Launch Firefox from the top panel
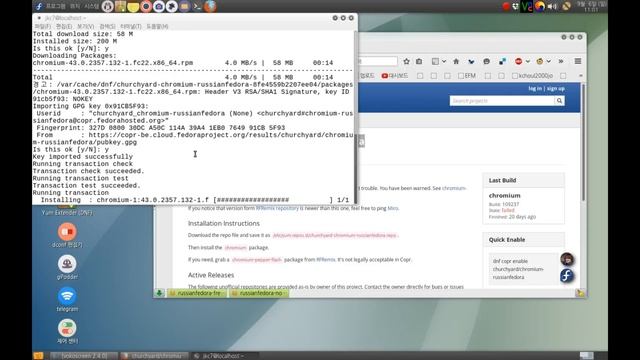The width and height of the screenshot is (640, 360). 210,6
